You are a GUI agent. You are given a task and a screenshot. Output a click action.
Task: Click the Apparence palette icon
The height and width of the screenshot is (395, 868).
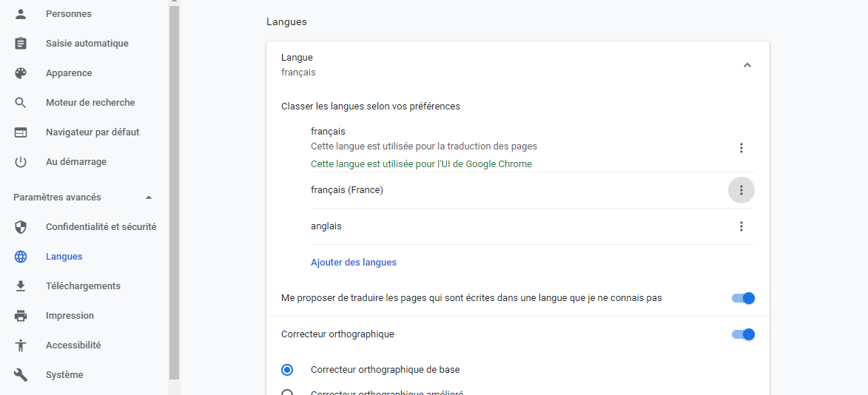pyautogui.click(x=21, y=73)
